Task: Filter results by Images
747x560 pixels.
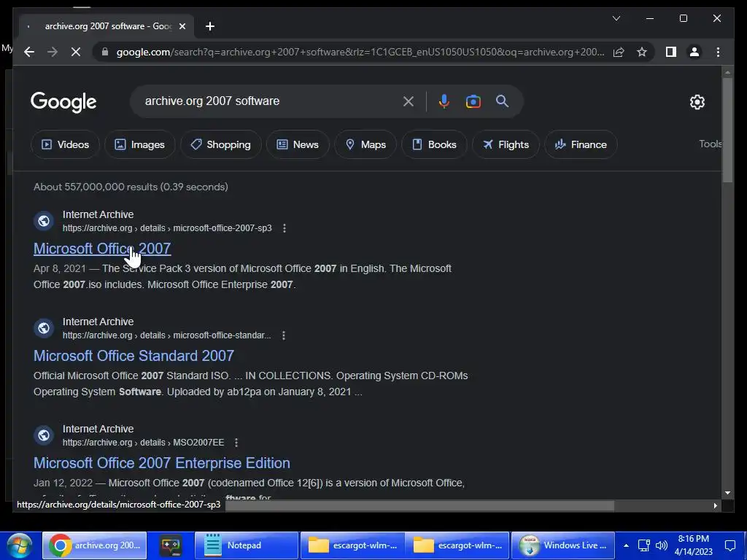Action: pos(140,144)
